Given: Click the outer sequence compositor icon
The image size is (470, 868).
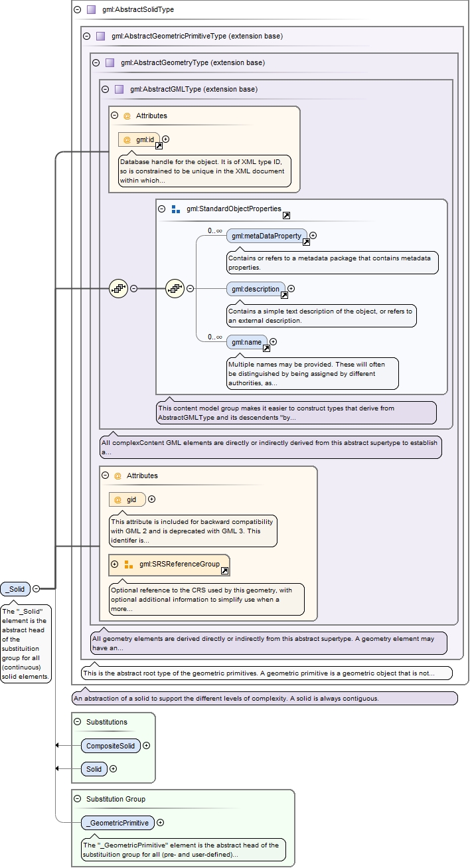Looking at the screenshot, I should [118, 289].
